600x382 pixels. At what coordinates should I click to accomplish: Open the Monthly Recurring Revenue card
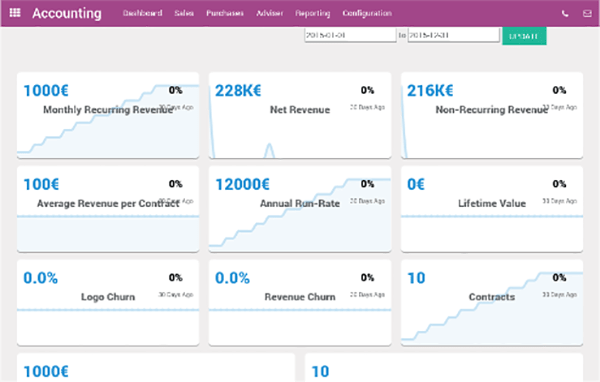click(x=108, y=115)
